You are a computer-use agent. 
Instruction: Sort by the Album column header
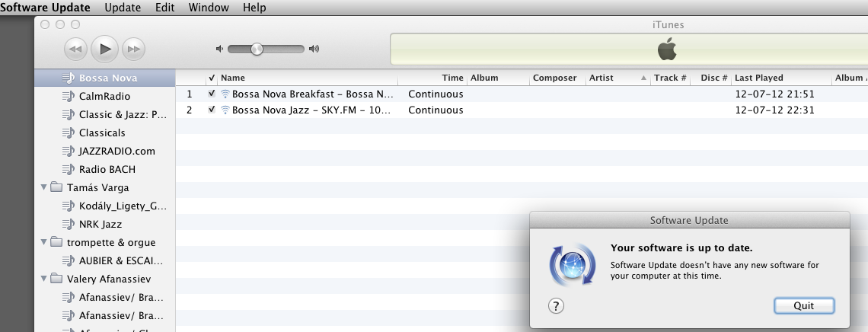point(498,78)
